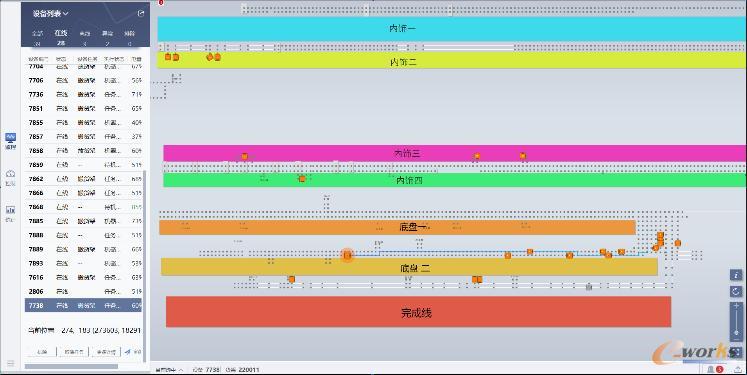The width and height of the screenshot is (747, 375).
Task: Click the zoom-in plus on the zoom slider
Action: pyautogui.click(x=737, y=306)
